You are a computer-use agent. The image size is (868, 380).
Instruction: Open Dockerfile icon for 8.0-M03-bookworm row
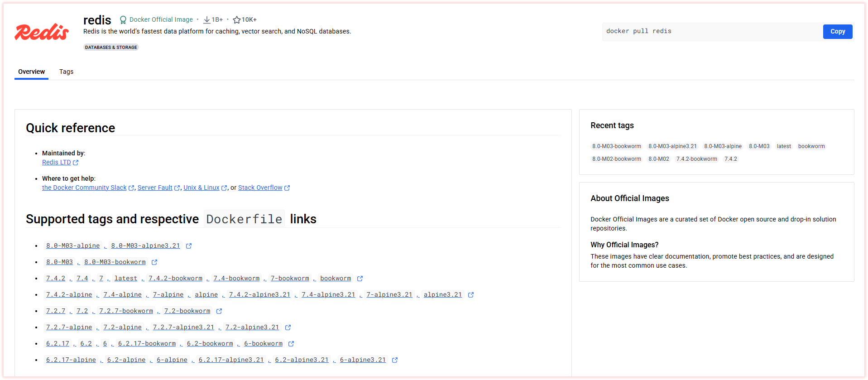point(154,262)
